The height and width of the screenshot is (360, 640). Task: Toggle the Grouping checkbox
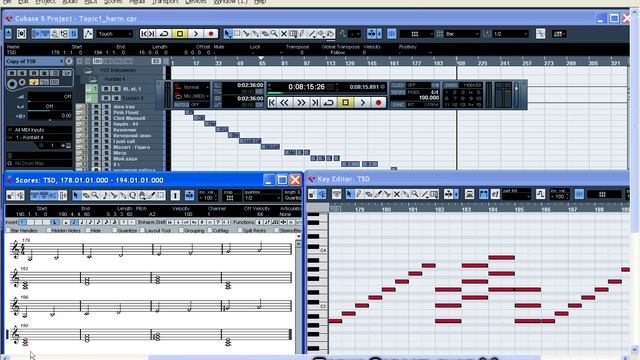click(x=181, y=231)
